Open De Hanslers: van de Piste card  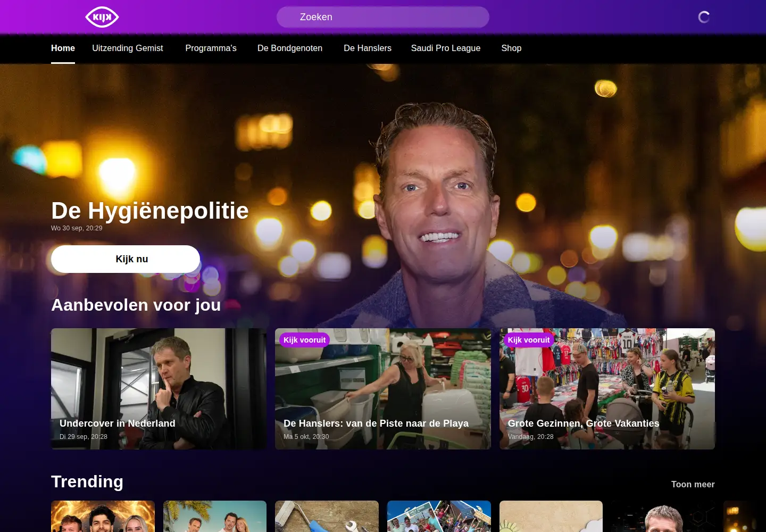coord(383,389)
